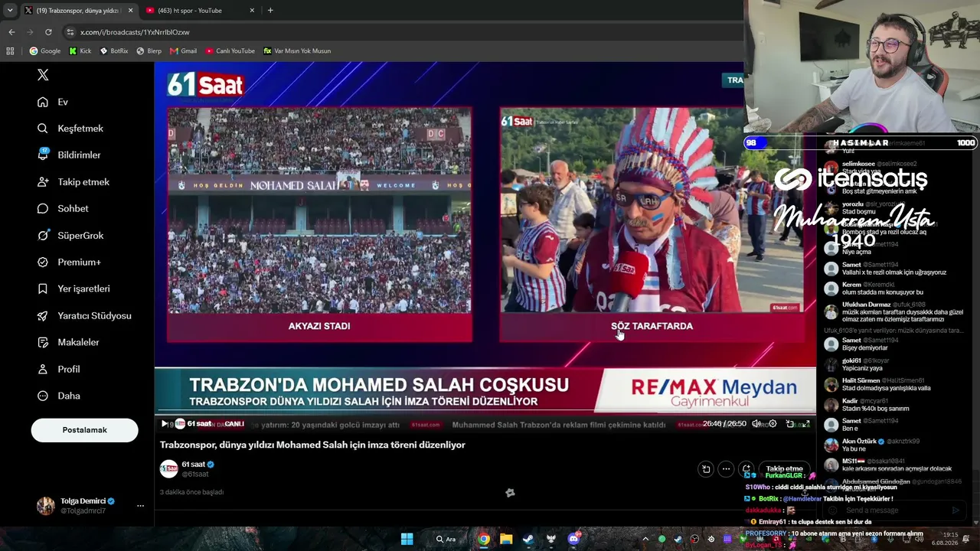
Task: Close the ht spor YouTube tab
Action: (252, 11)
